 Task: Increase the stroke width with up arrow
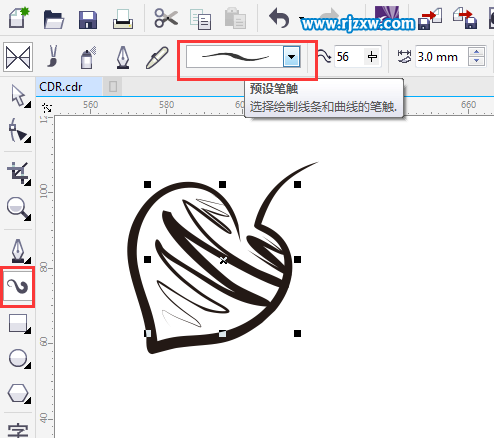tap(476, 52)
